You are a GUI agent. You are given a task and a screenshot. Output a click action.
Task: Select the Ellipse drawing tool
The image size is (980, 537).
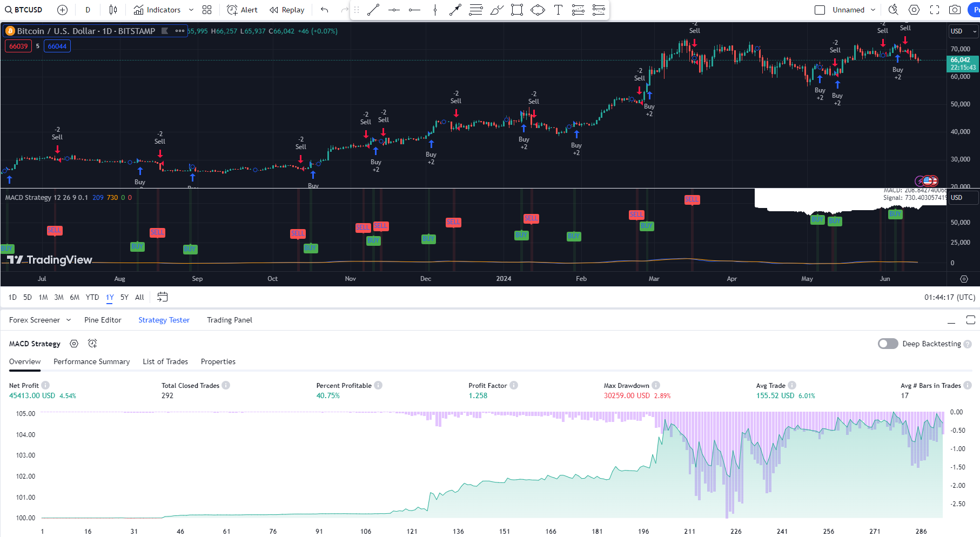(x=538, y=9)
